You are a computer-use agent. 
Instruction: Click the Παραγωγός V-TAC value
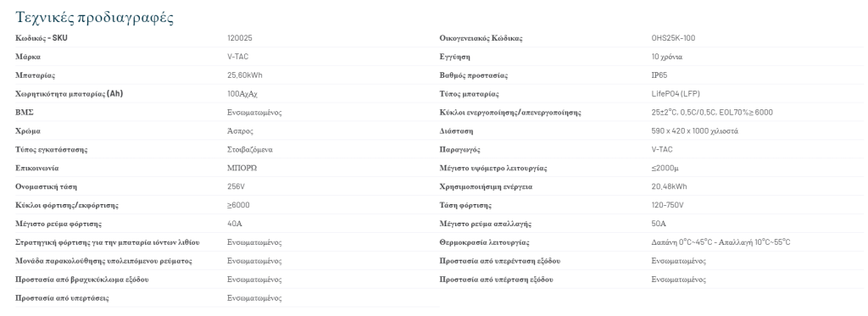coord(662,149)
